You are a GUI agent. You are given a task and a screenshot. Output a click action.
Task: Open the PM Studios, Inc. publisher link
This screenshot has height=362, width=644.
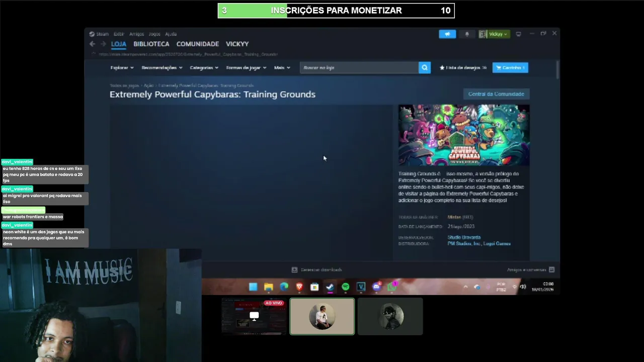[464, 243]
